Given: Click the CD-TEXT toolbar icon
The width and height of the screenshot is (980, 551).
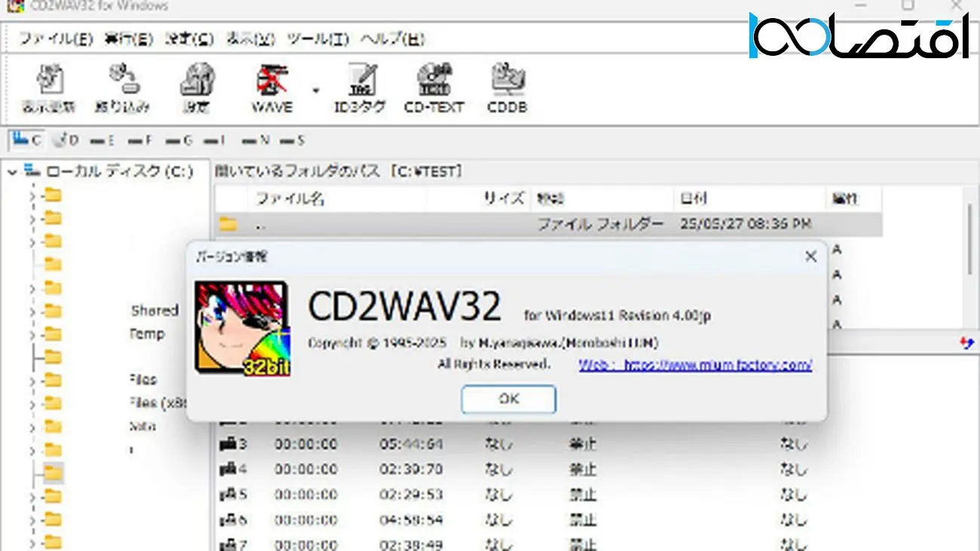Looking at the screenshot, I should click(x=434, y=87).
